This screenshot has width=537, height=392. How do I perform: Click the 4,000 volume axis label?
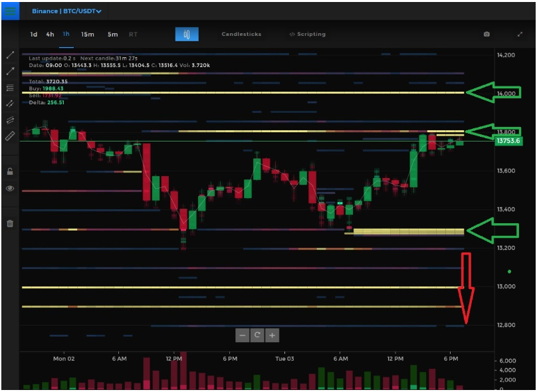[x=508, y=371]
